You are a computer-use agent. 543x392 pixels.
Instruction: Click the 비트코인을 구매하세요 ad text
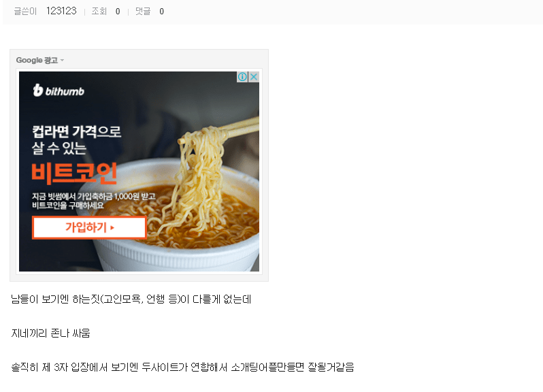click(x=68, y=206)
